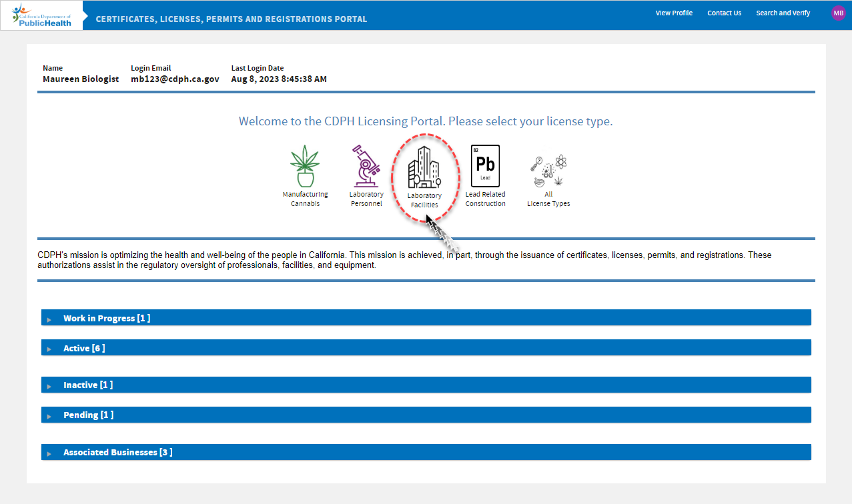Go to Search and Verify

pyautogui.click(x=783, y=13)
